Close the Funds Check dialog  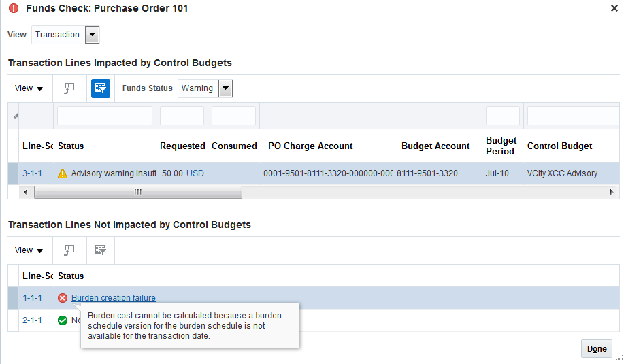click(x=615, y=8)
